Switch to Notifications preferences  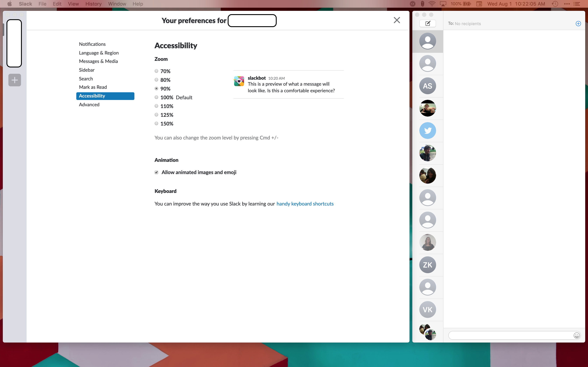pos(92,44)
